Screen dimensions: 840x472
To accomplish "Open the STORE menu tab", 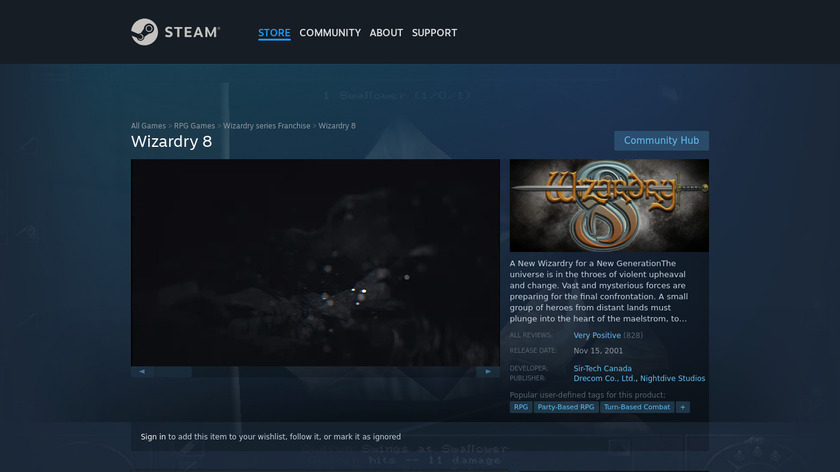I will click(x=274, y=33).
